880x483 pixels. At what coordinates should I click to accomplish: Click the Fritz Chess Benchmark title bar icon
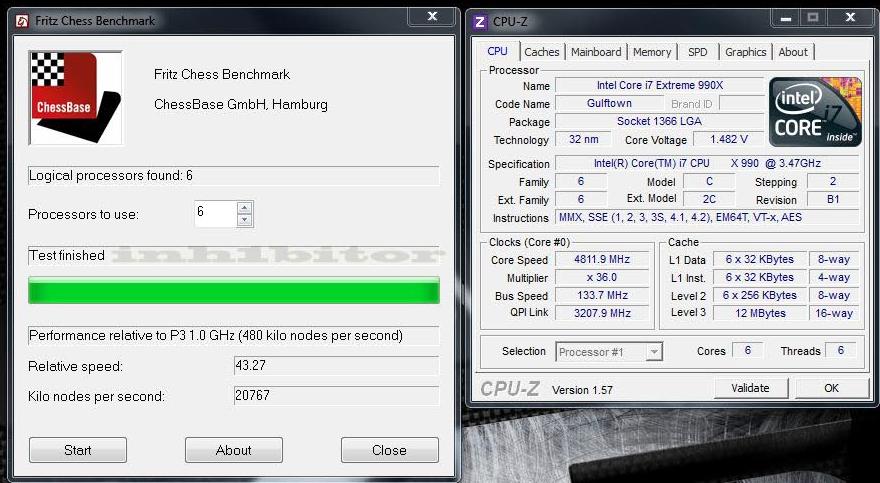click(x=21, y=20)
